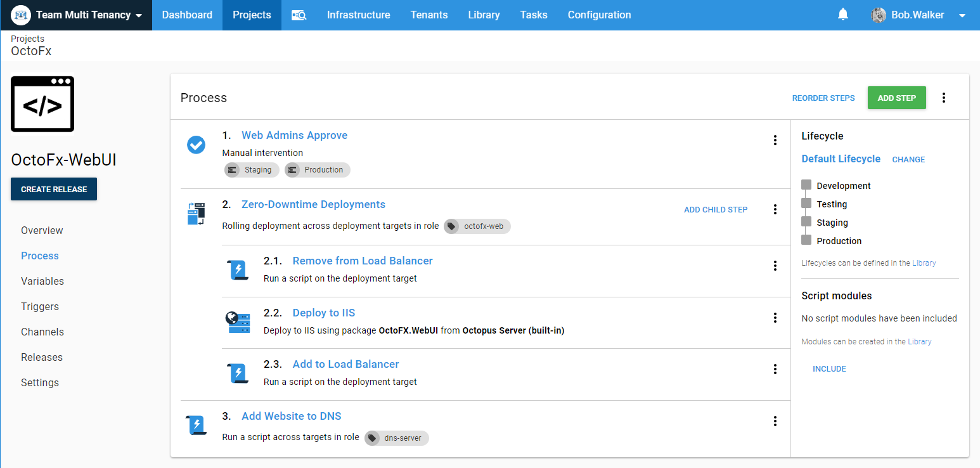Open the Bob.Walker user menu
Viewport: 980px width, 468px height.
click(919, 15)
